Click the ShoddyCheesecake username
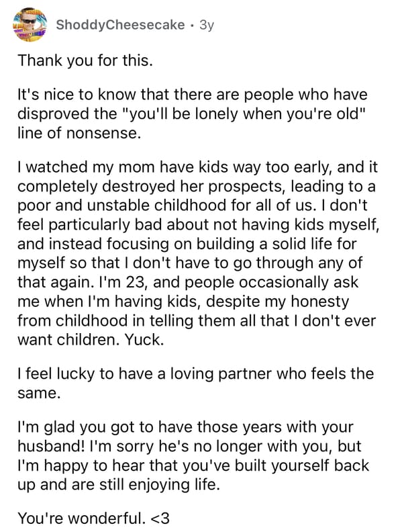 pyautogui.click(x=120, y=25)
